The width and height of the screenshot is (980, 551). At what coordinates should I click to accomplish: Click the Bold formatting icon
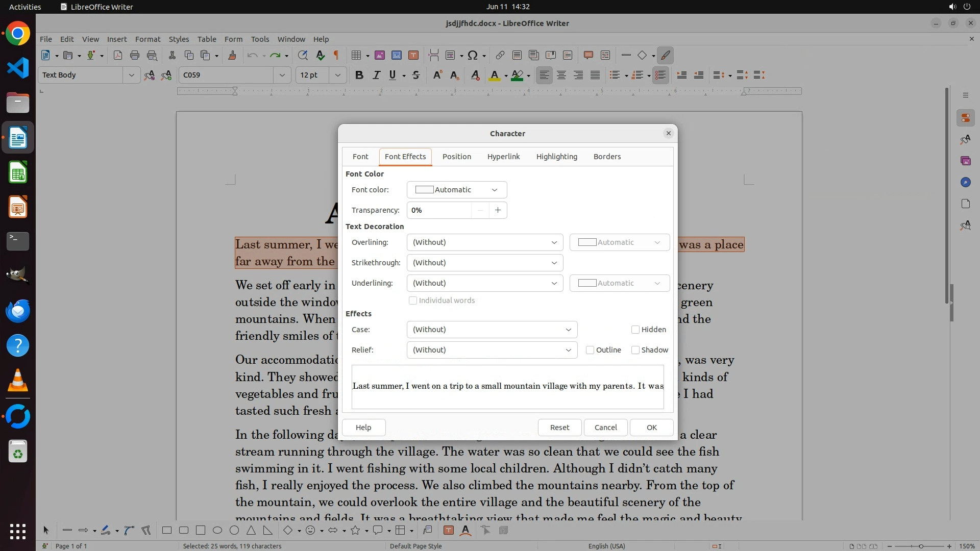(359, 75)
